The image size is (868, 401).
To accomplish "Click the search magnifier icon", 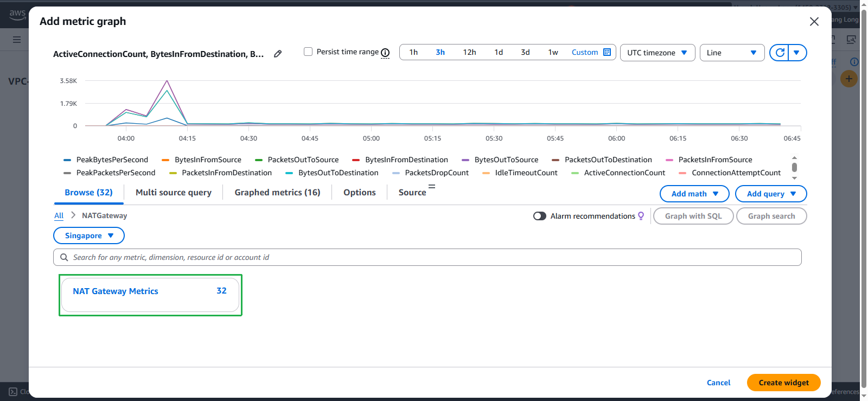I will (x=64, y=257).
